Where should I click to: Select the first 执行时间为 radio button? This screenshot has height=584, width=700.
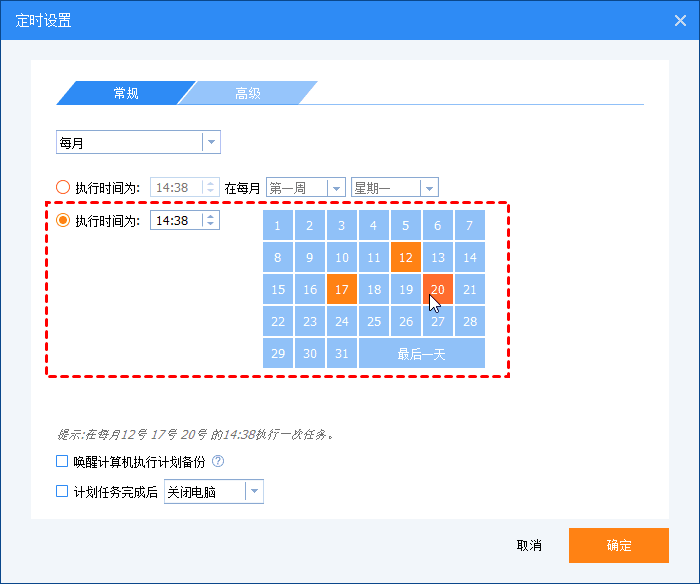[x=64, y=187]
